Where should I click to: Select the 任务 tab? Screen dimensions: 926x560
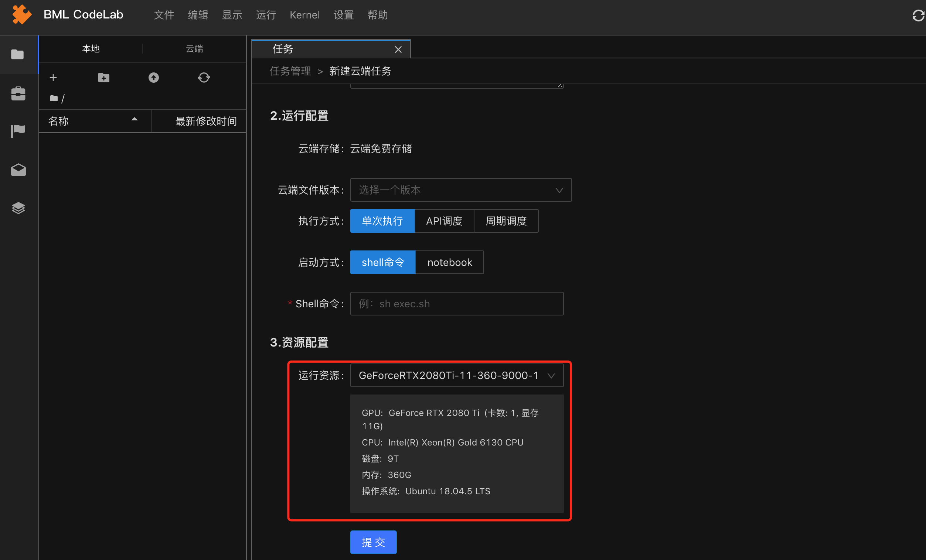(331, 49)
